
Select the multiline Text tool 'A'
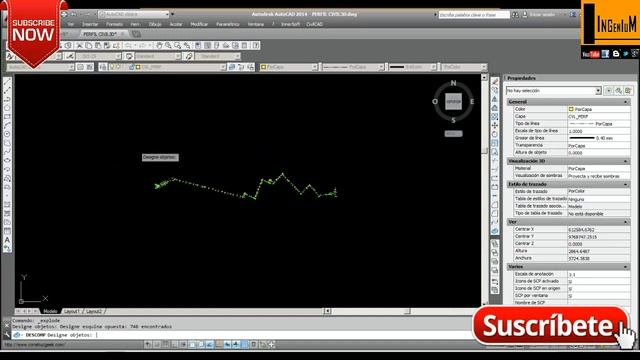[x=7, y=240]
